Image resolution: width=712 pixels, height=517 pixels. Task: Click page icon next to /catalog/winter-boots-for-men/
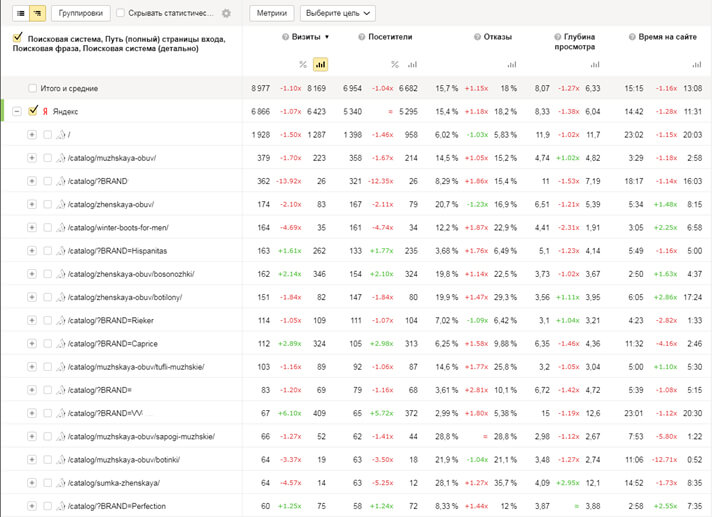[61, 227]
